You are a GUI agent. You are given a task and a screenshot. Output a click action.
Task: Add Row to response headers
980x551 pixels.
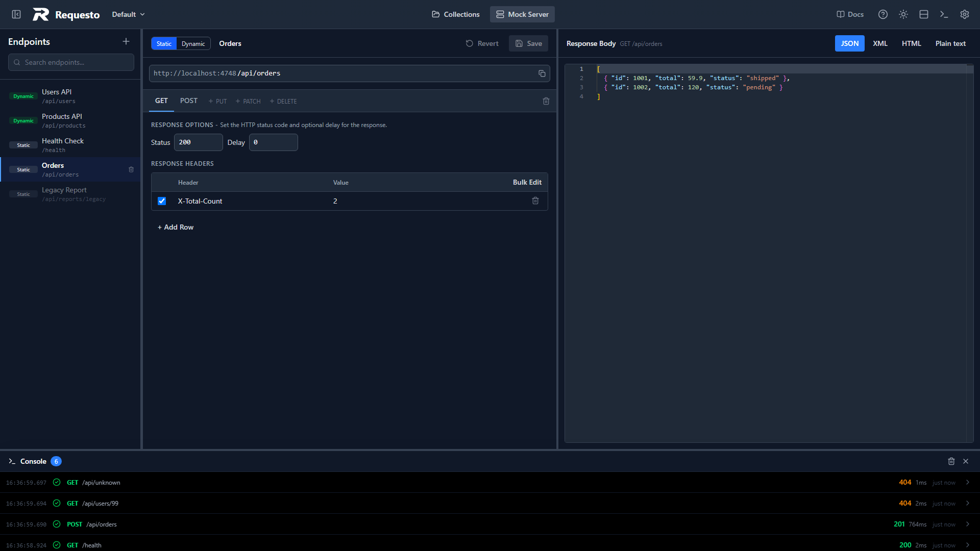176,227
